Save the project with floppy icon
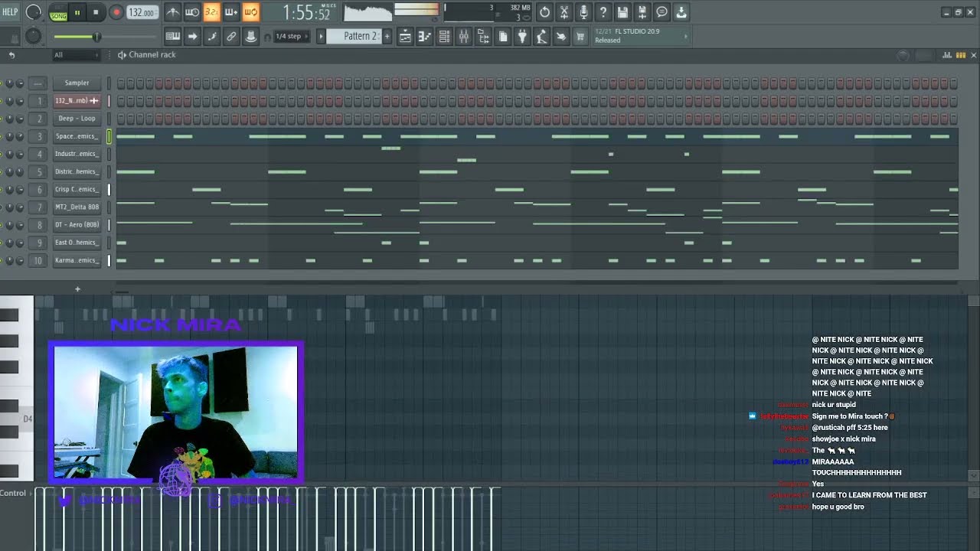The image size is (980, 551). 622,11
